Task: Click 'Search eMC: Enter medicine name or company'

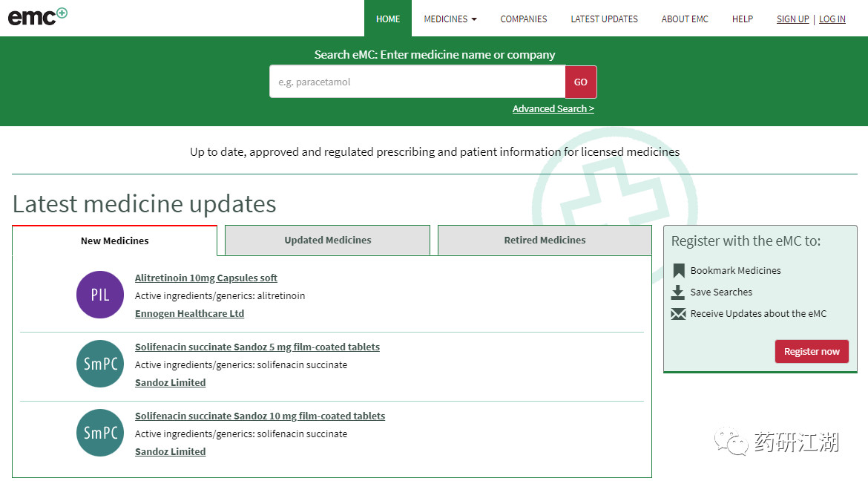Action: (x=435, y=54)
